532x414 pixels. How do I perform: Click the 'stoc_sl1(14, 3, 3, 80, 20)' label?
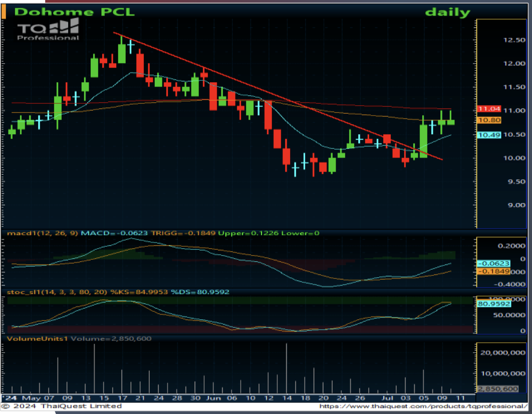click(x=57, y=292)
